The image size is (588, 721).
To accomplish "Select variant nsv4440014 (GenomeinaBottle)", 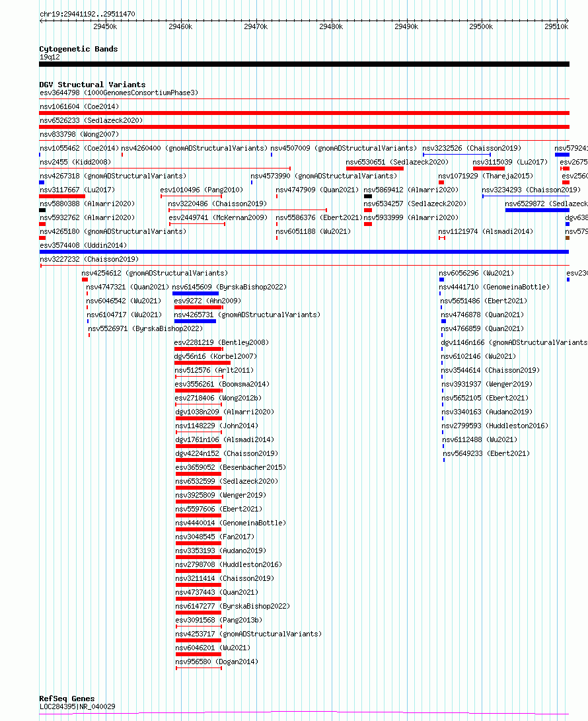I will pos(231,523).
